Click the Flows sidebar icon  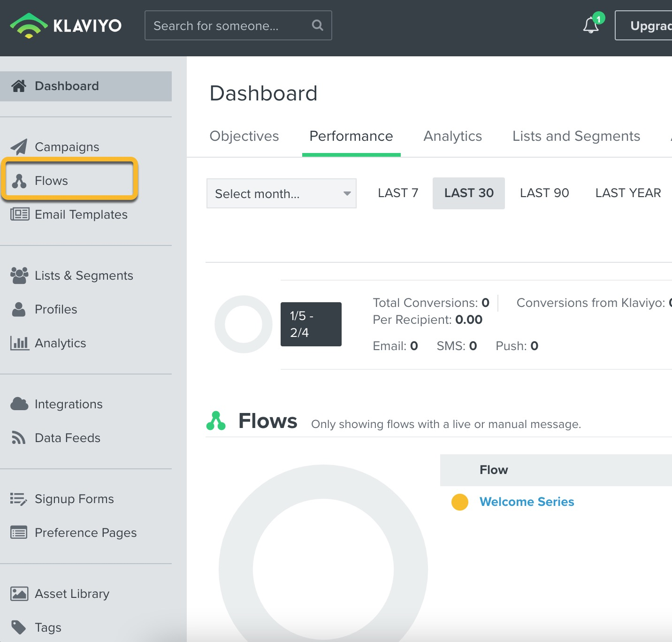19,181
